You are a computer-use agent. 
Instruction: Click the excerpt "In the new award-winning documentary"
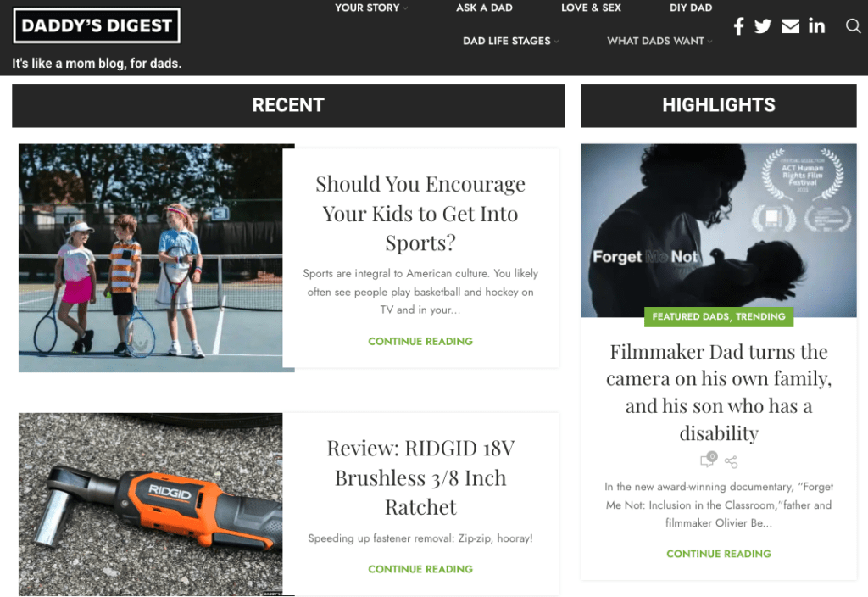click(x=719, y=505)
